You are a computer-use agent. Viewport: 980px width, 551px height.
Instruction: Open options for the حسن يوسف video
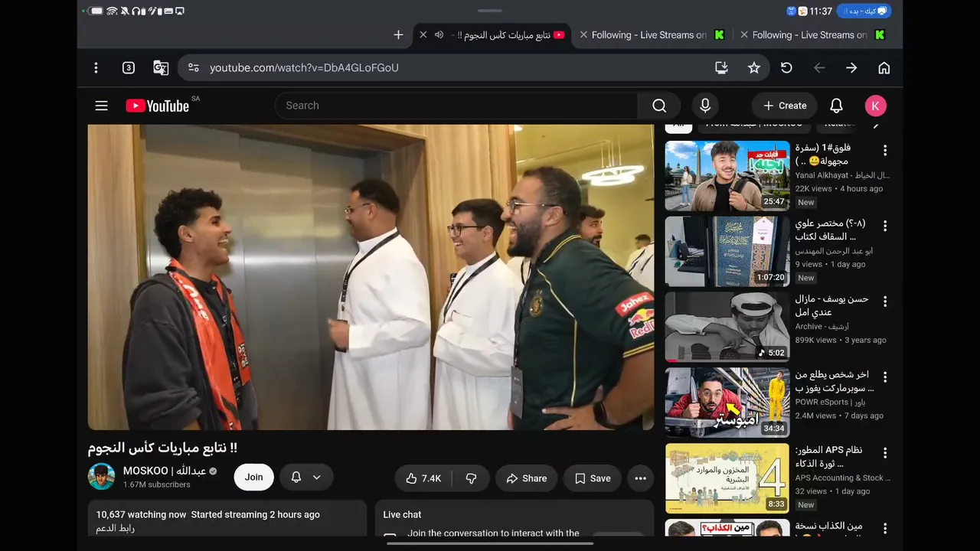(885, 302)
